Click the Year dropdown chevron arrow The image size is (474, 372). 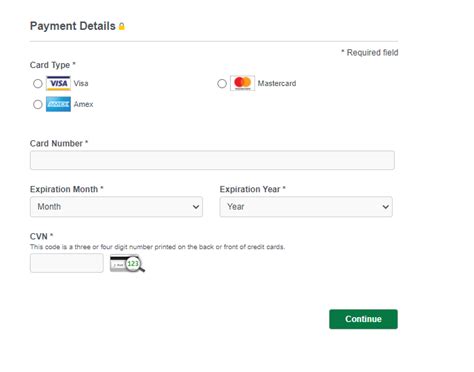tap(386, 207)
